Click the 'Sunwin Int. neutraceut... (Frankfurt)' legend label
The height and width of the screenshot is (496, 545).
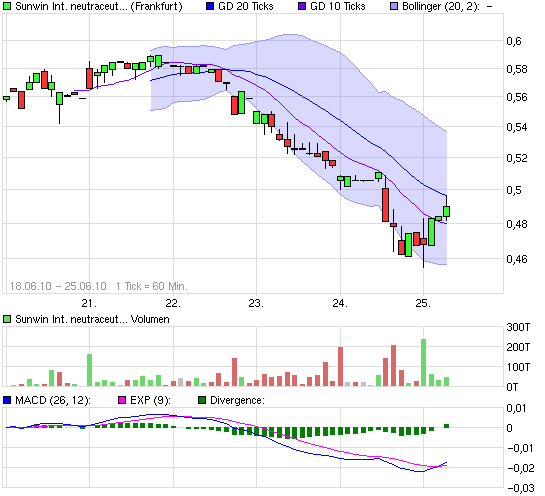(x=99, y=6)
